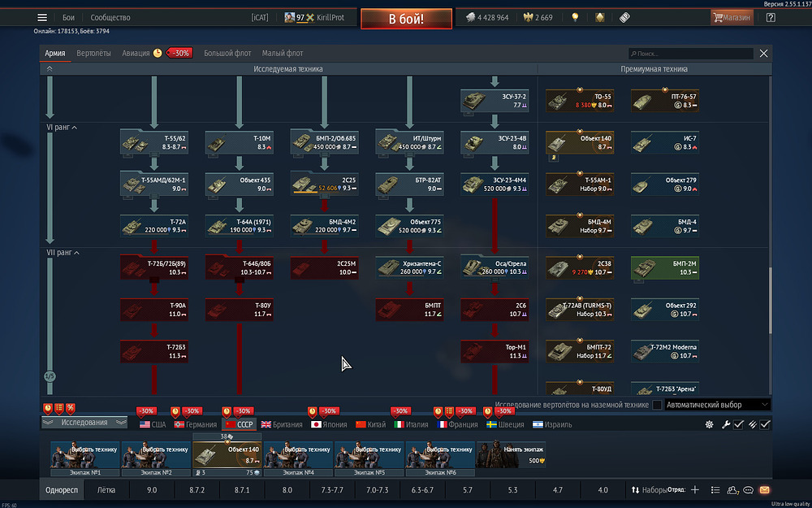Image resolution: width=812 pixels, height=508 pixels.
Task: Open the gear icon beside country list
Action: 710,424
